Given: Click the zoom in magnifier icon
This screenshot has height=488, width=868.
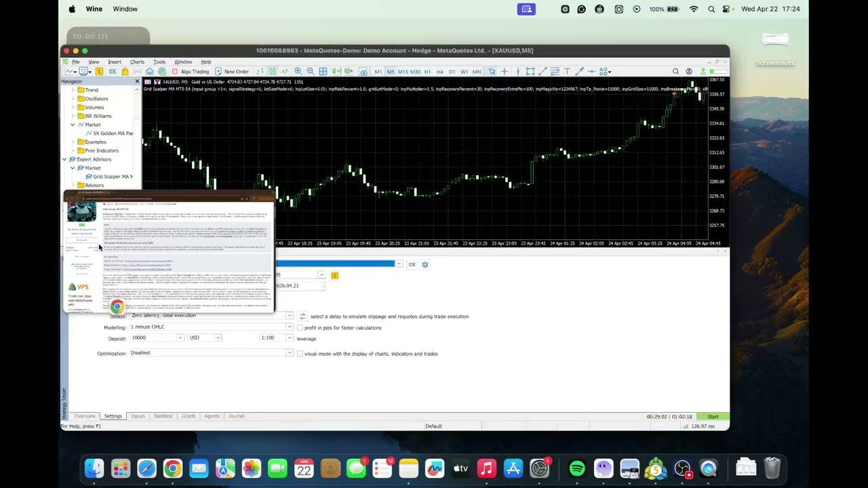Looking at the screenshot, I should (298, 71).
